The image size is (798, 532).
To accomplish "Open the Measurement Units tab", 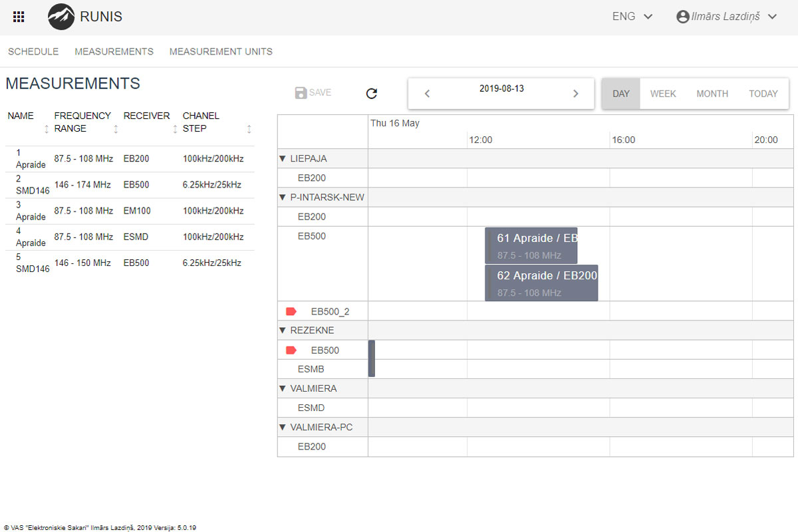I will [x=221, y=52].
